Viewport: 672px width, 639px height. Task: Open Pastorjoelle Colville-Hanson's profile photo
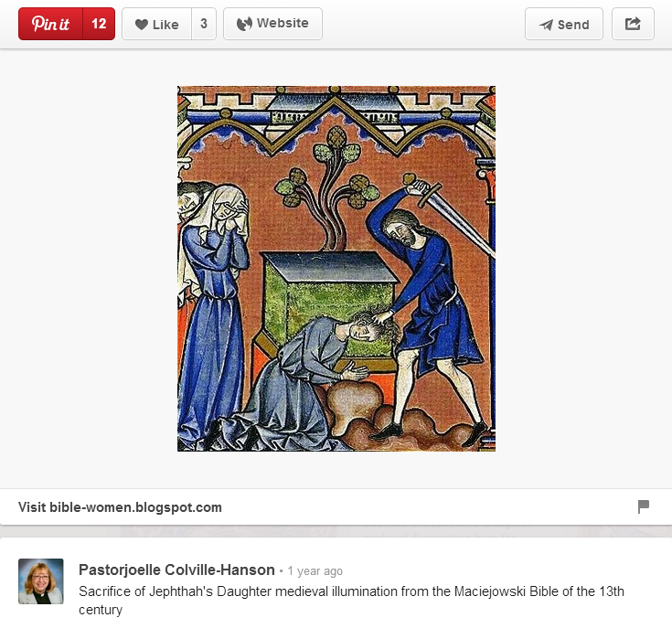coord(41,581)
